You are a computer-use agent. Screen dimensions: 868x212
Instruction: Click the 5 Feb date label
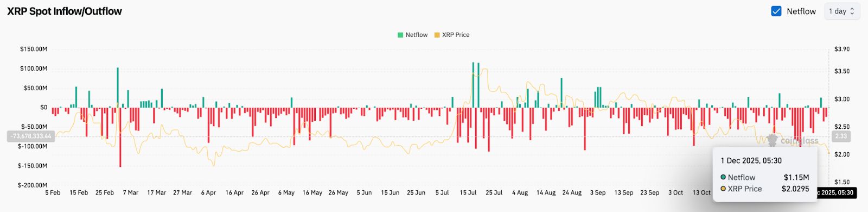(x=53, y=192)
